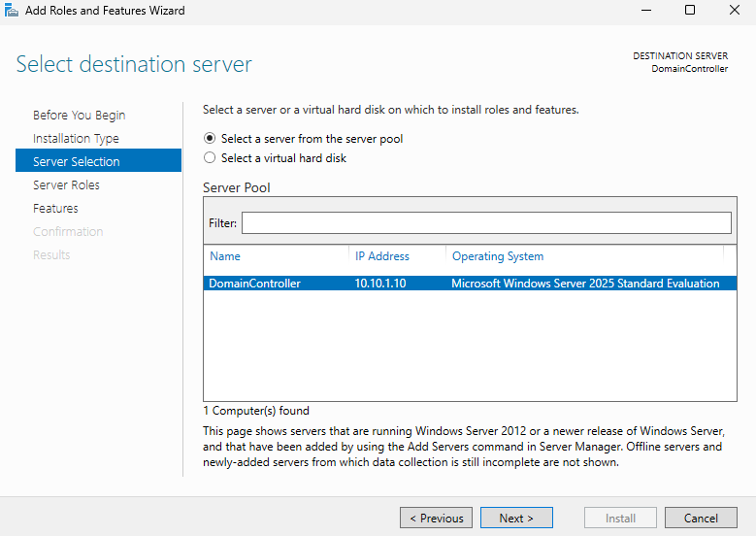Cancel the wizard
Image resolution: width=756 pixels, height=536 pixels.
700,519
